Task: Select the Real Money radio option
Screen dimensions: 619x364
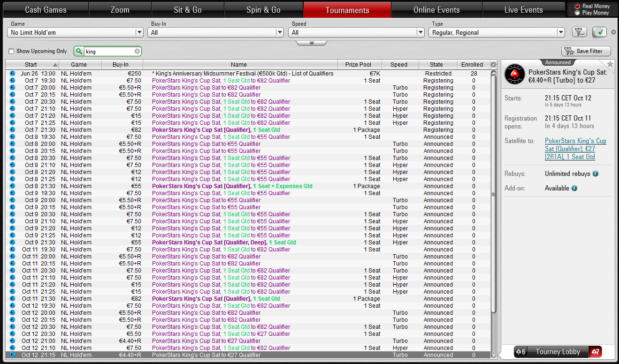Action: [x=577, y=6]
